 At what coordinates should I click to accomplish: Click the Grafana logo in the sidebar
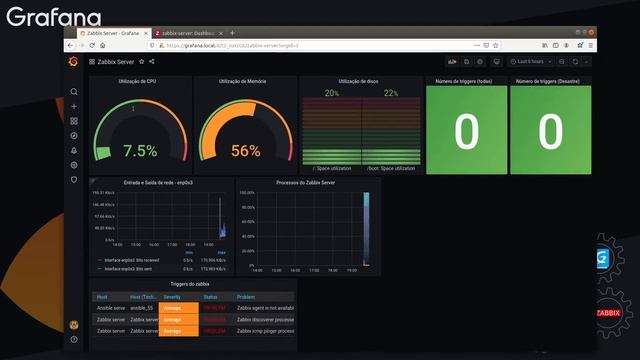[73, 62]
